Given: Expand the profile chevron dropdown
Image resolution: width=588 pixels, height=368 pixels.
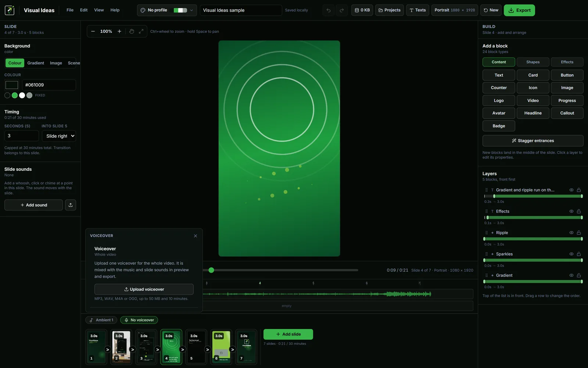Looking at the screenshot, I should [191, 10].
